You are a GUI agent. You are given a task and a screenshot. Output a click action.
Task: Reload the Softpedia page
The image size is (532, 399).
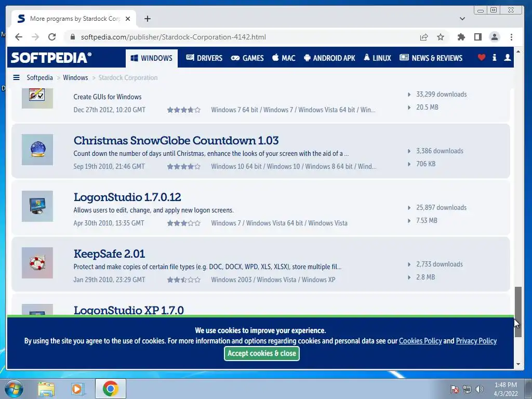[52, 37]
